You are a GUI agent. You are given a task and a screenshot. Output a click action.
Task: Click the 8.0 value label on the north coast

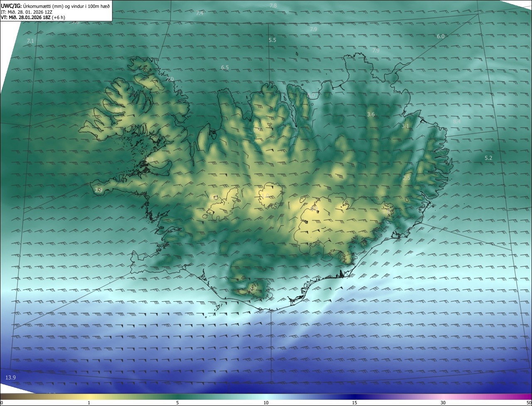(x=311, y=95)
